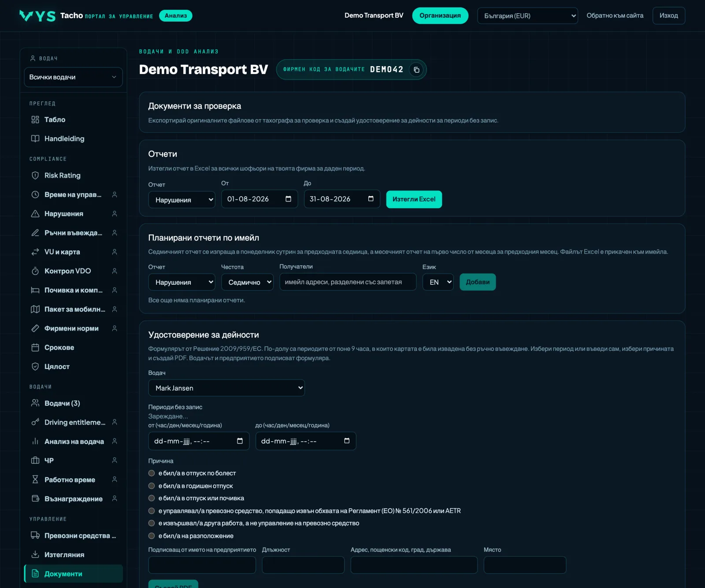Click the Изтегляния download icon
705x588 pixels.
coord(35,555)
